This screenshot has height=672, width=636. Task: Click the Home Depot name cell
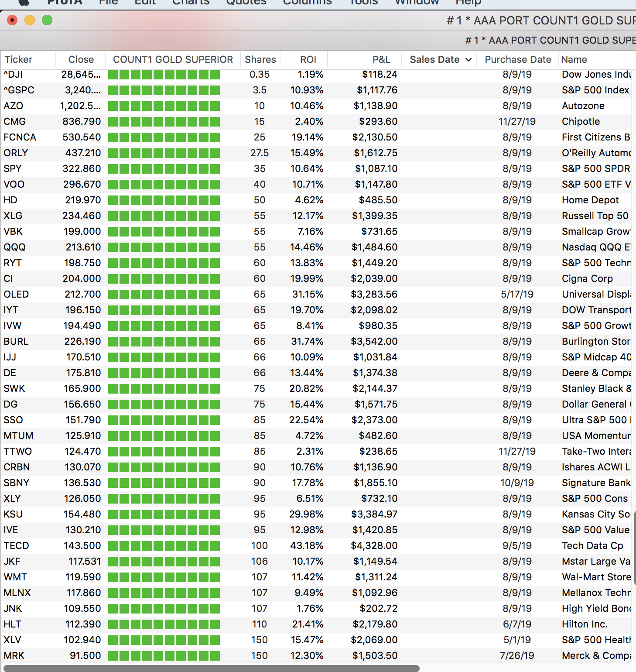click(x=590, y=200)
